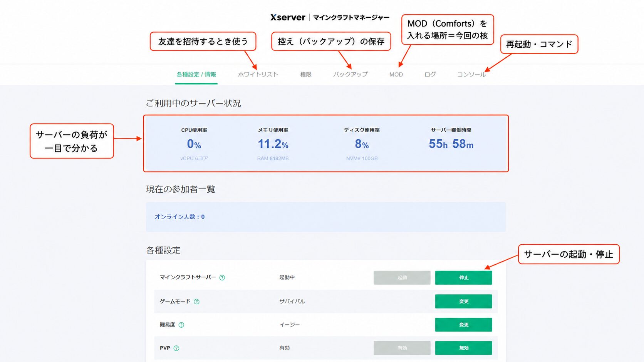Open the MOD tab
The height and width of the screenshot is (362, 644).
click(x=396, y=74)
